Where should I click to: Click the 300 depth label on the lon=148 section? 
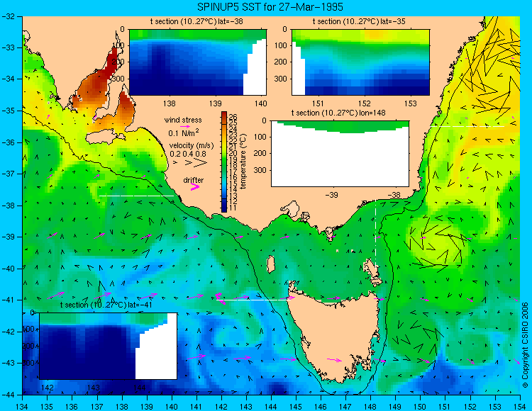click(x=260, y=170)
